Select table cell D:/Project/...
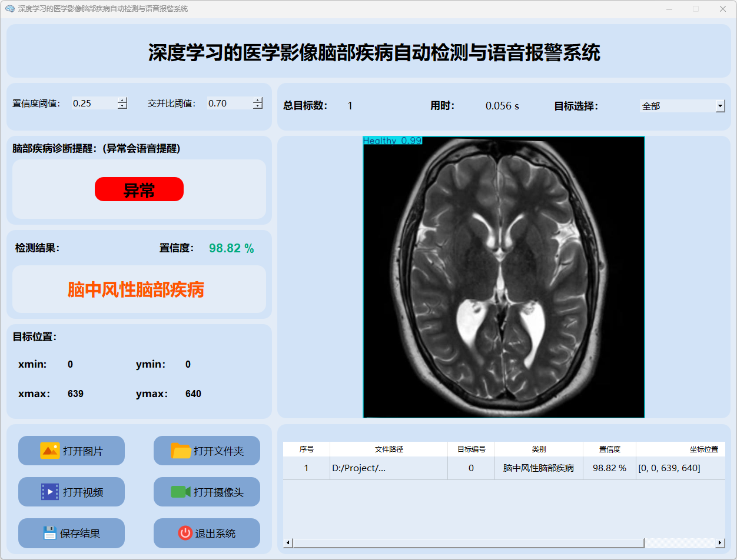Image resolution: width=737 pixels, height=560 pixels. [389, 468]
